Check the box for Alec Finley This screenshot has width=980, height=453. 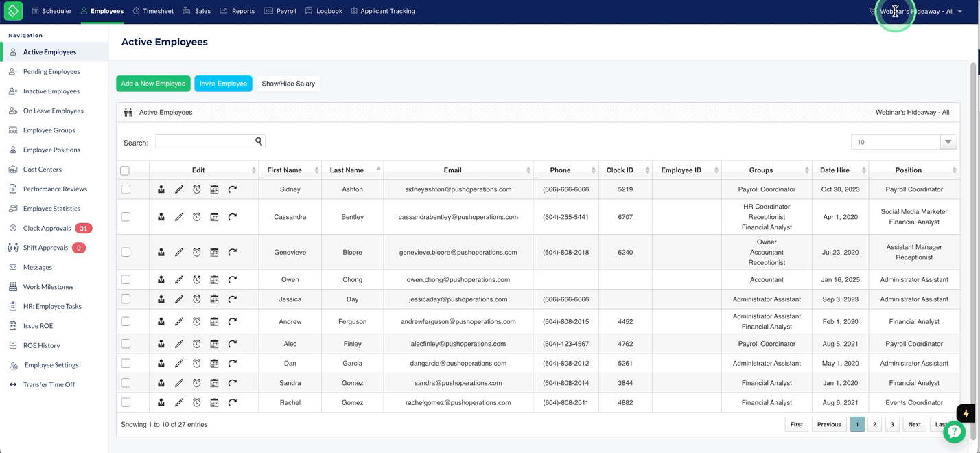pos(126,344)
